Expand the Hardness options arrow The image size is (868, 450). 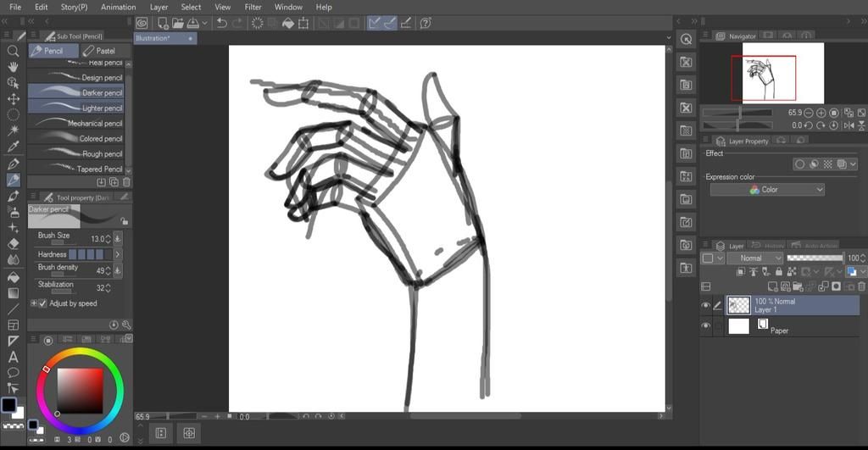pyautogui.click(x=117, y=254)
